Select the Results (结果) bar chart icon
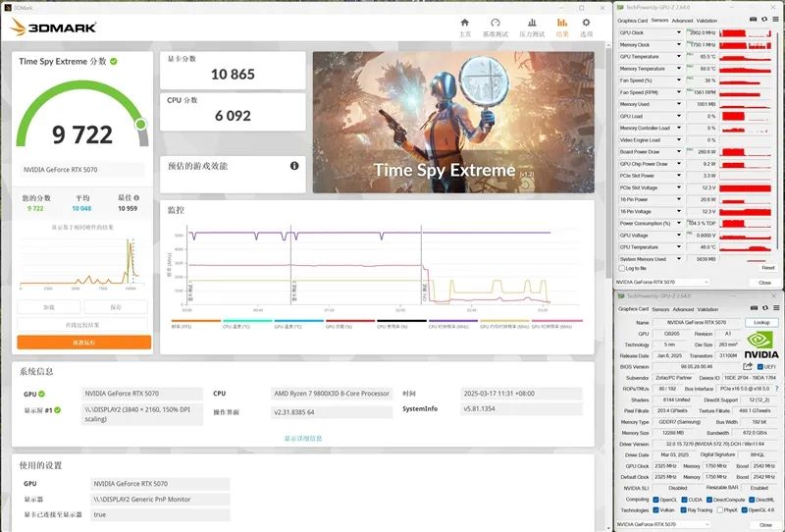 click(x=561, y=23)
